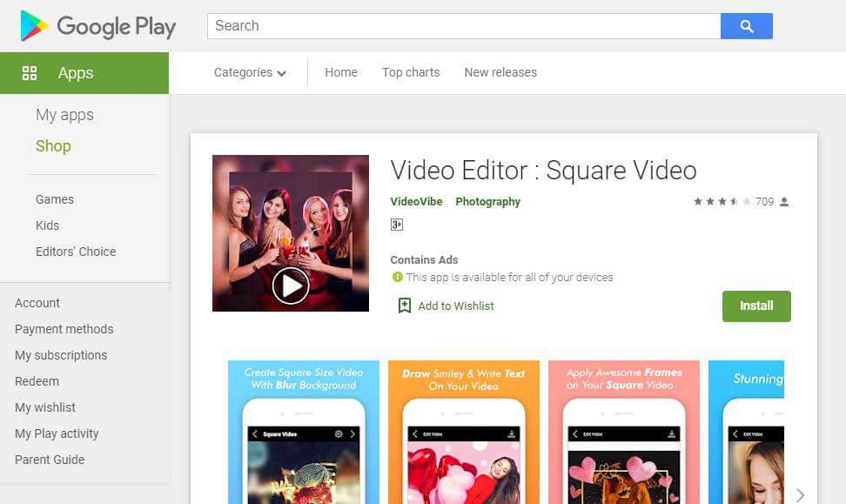The width and height of the screenshot is (846, 504).
Task: Click the green availability info icon
Action: click(x=398, y=277)
